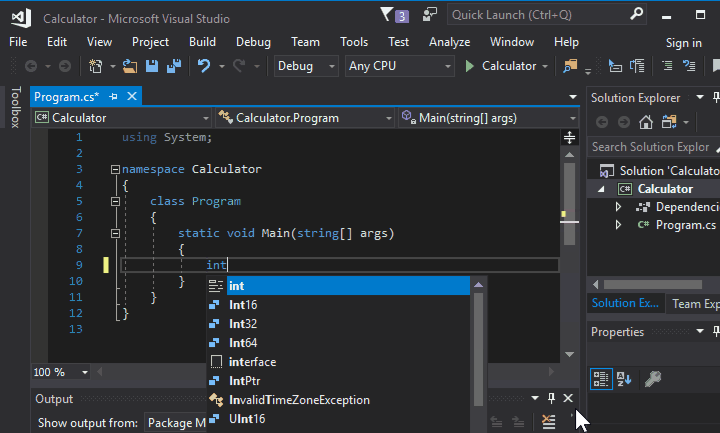Toggle pin on the Program.cs tab
The width and height of the screenshot is (720, 433).
[113, 97]
